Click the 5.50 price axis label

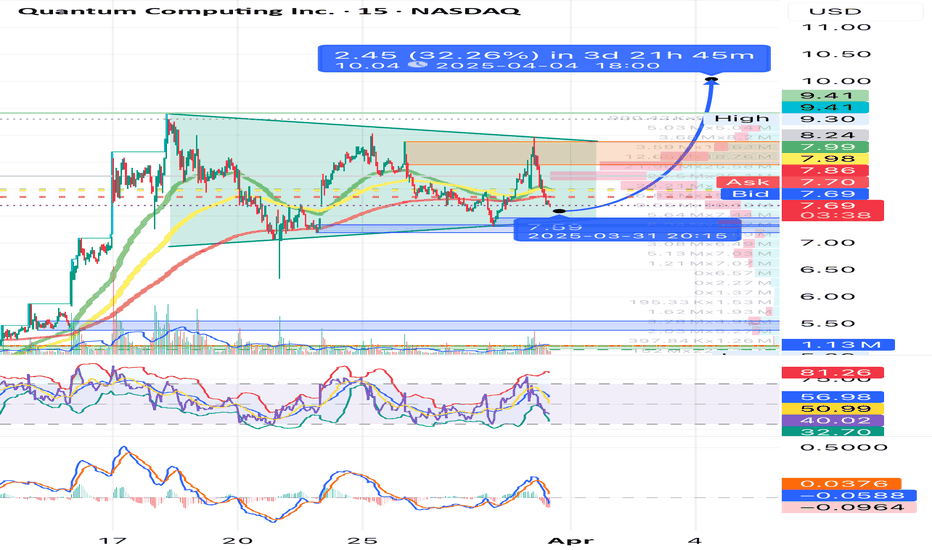827,324
